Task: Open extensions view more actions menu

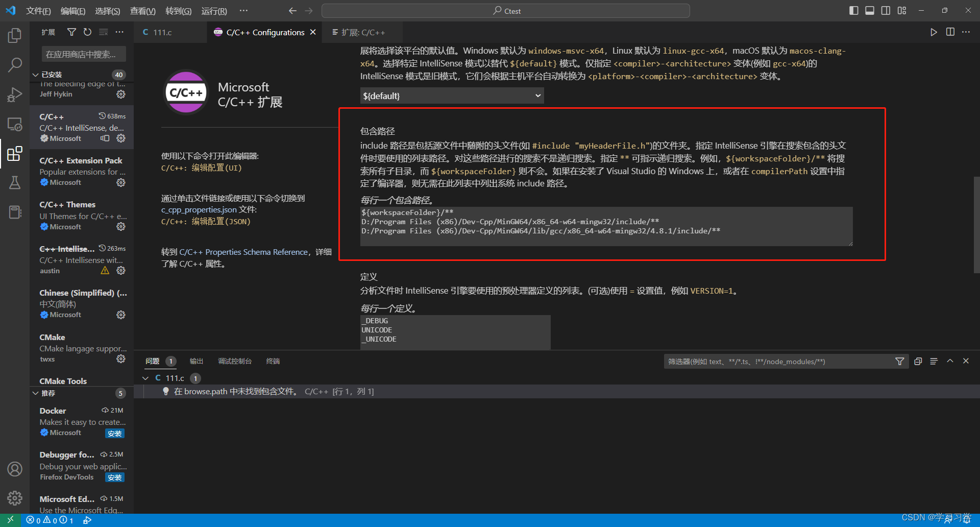Action: [x=119, y=32]
